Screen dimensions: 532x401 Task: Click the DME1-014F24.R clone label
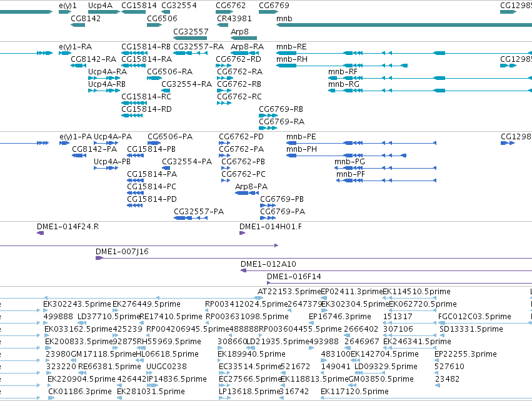(68, 227)
